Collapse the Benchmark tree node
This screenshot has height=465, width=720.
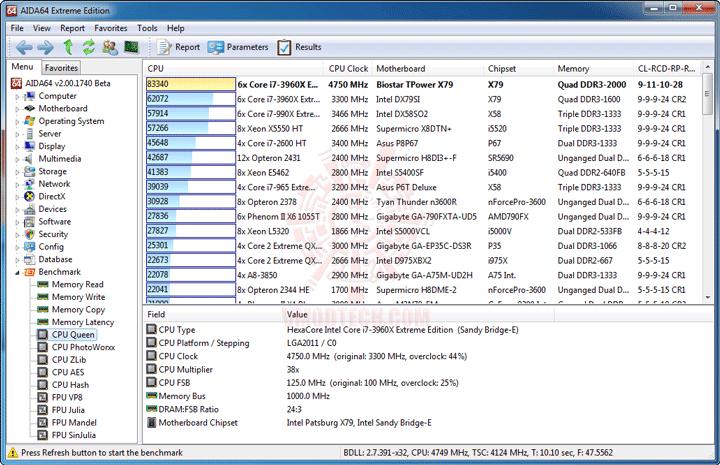click(17, 272)
